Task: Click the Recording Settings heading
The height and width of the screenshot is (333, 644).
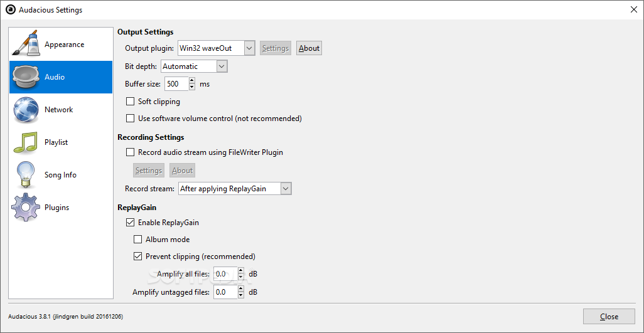Action: click(x=151, y=137)
